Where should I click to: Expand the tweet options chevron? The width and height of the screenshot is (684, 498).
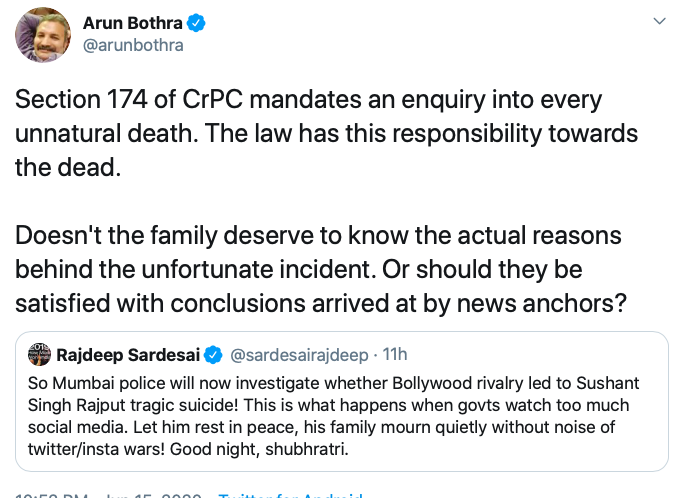(658, 21)
